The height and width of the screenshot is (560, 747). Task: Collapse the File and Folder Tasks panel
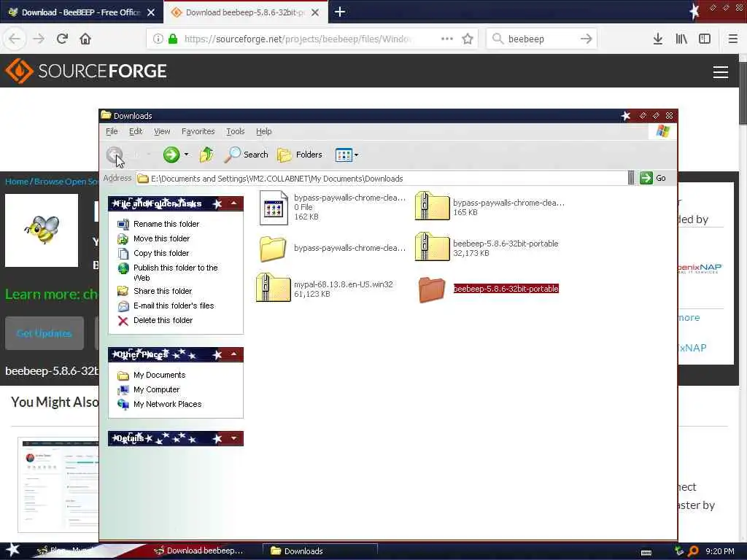coord(234,203)
